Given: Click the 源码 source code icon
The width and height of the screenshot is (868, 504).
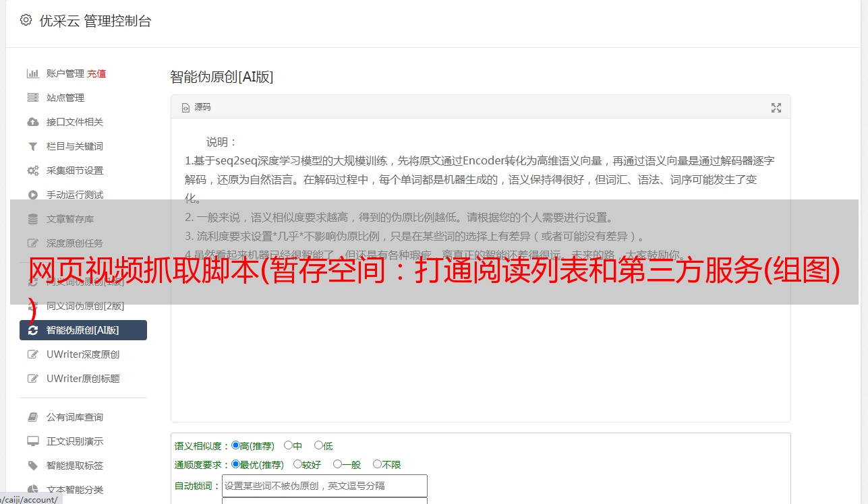Looking at the screenshot, I should click(x=185, y=108).
